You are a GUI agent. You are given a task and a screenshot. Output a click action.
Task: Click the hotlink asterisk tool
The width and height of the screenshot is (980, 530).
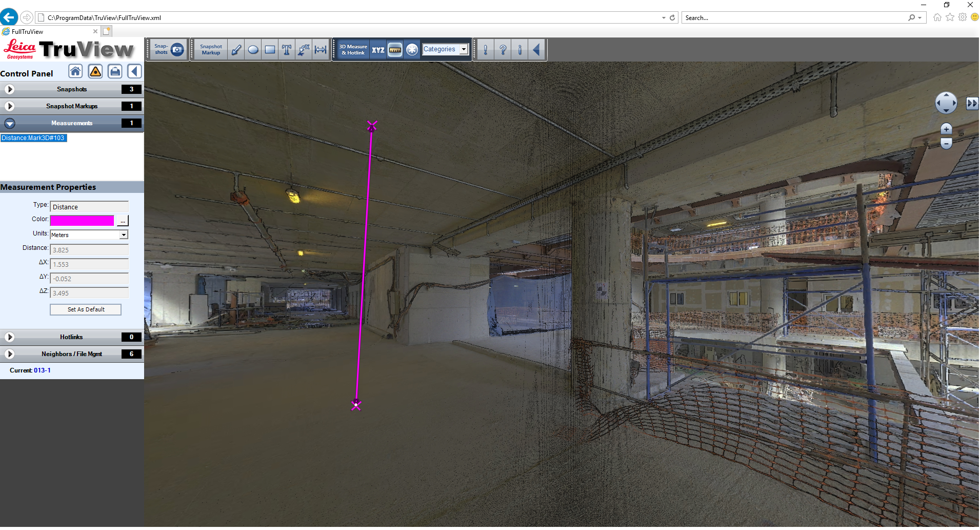point(412,50)
